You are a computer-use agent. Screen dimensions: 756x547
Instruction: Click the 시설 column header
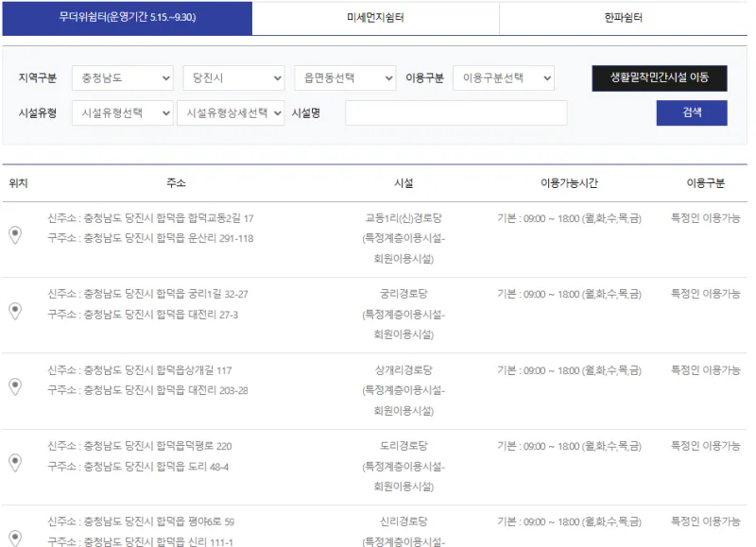404,182
